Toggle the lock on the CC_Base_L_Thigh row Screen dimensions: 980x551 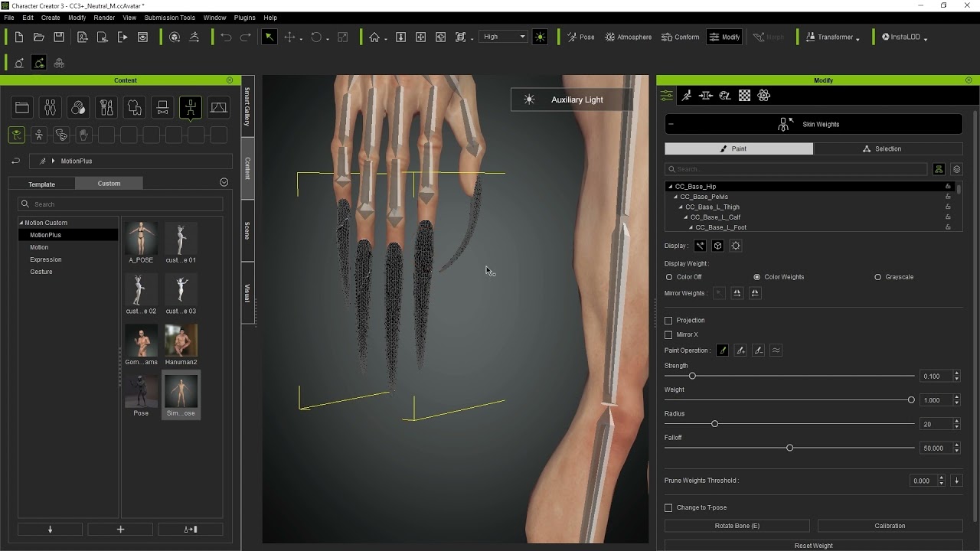click(948, 207)
